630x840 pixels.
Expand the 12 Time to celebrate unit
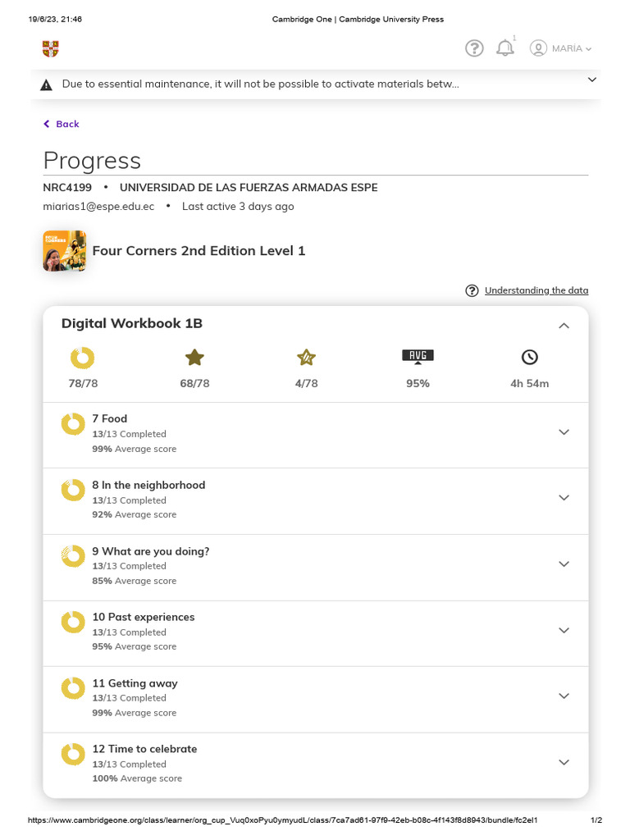tap(564, 762)
